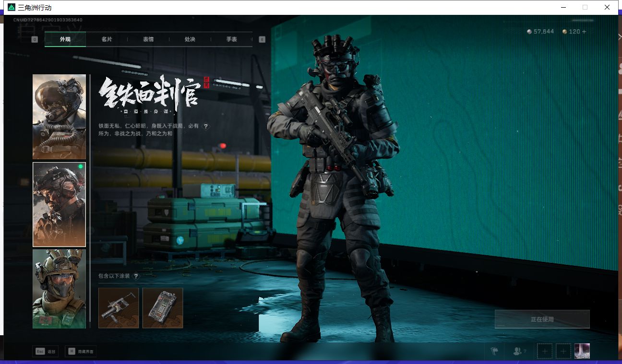Click the E next-tab key icon
This screenshot has height=364, width=622.
click(x=262, y=39)
